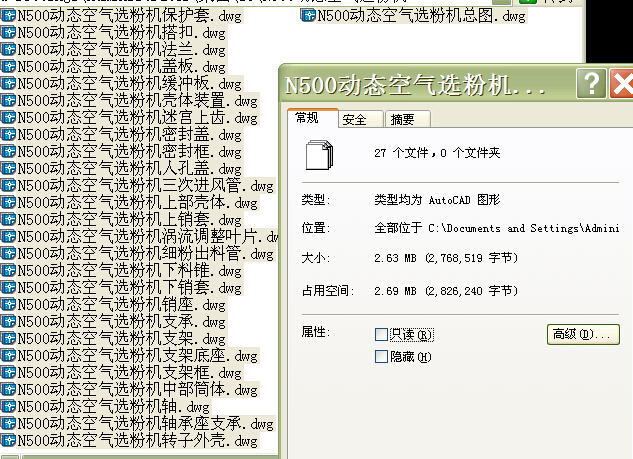Screen dimensions: 633x459
Task: Click the multiple files icon in properties dialog
Action: point(319,155)
